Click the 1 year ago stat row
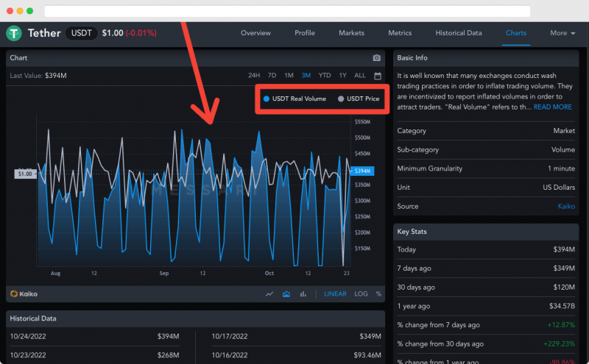 (x=486, y=306)
